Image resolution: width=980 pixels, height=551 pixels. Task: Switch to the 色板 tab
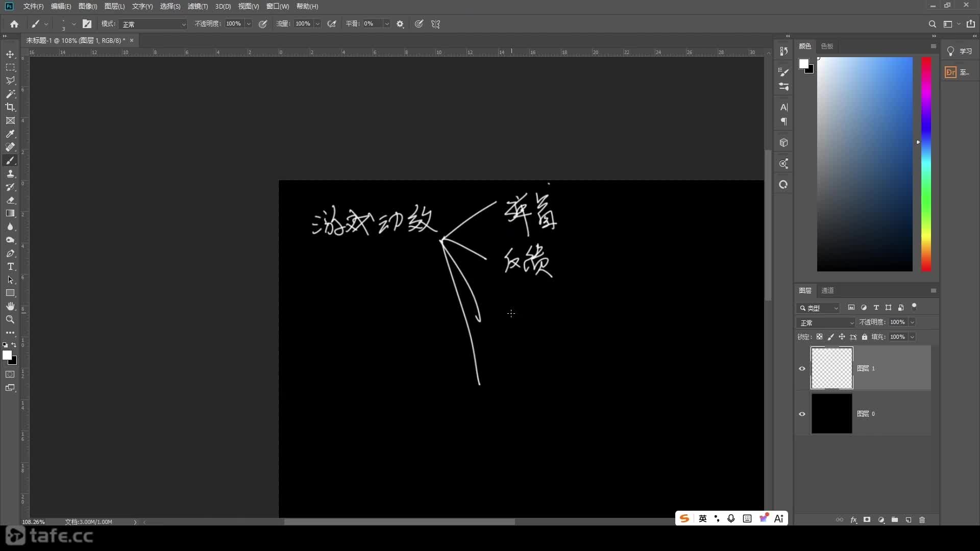[827, 46]
